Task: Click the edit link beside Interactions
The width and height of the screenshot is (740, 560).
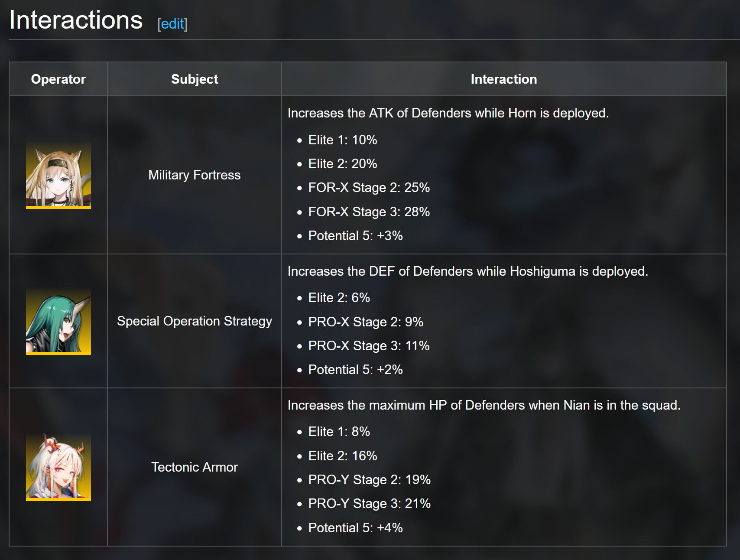Action: 172,23
